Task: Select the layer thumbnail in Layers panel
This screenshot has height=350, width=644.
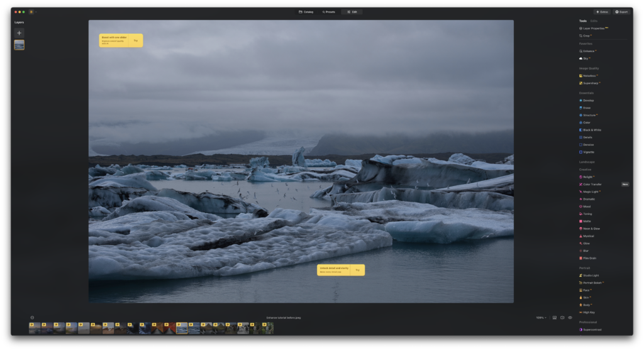Action: tap(19, 45)
